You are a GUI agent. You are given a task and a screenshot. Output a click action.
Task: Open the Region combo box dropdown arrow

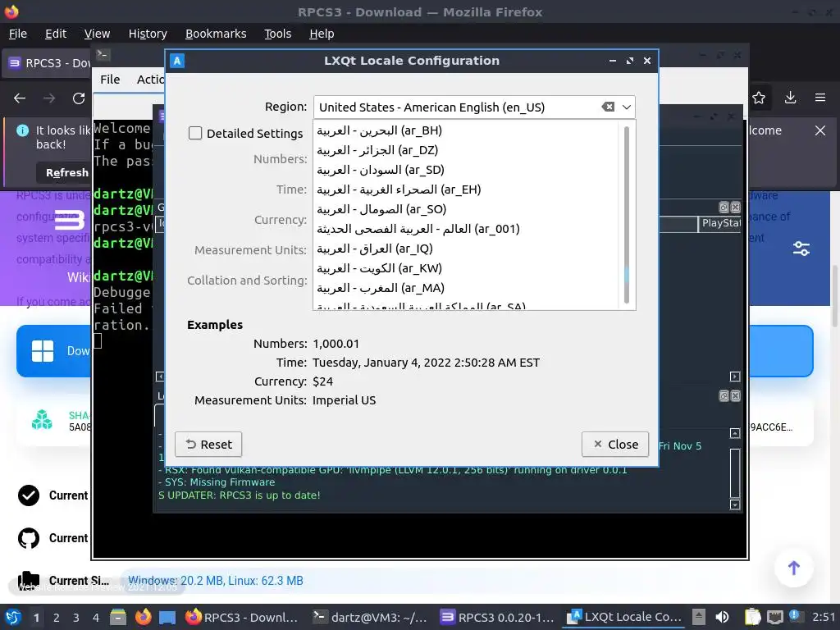pos(626,107)
